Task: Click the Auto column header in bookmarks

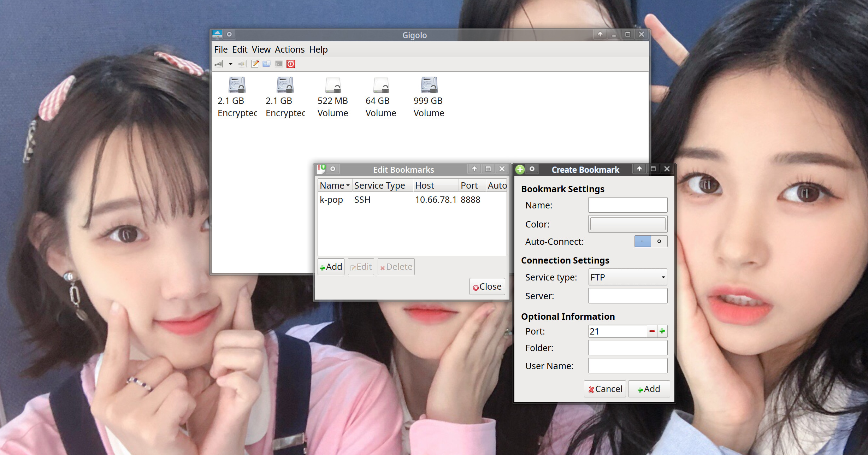Action: point(496,185)
